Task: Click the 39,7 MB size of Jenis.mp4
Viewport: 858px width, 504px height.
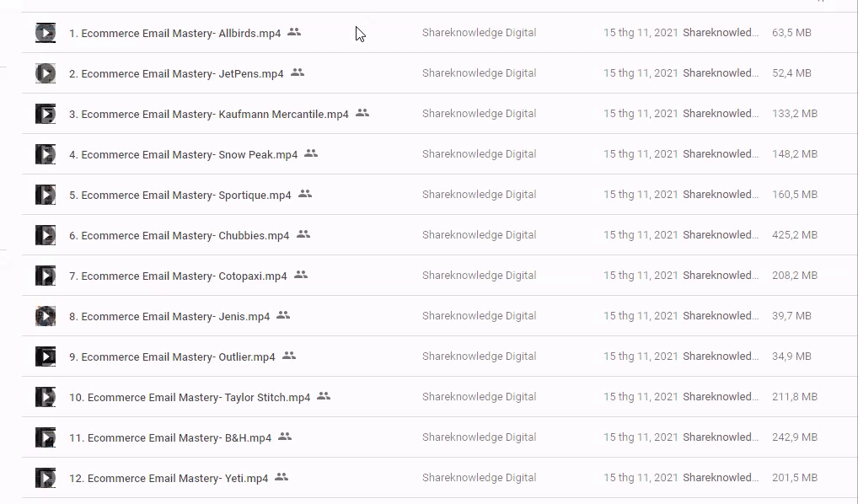Action: pyautogui.click(x=791, y=316)
